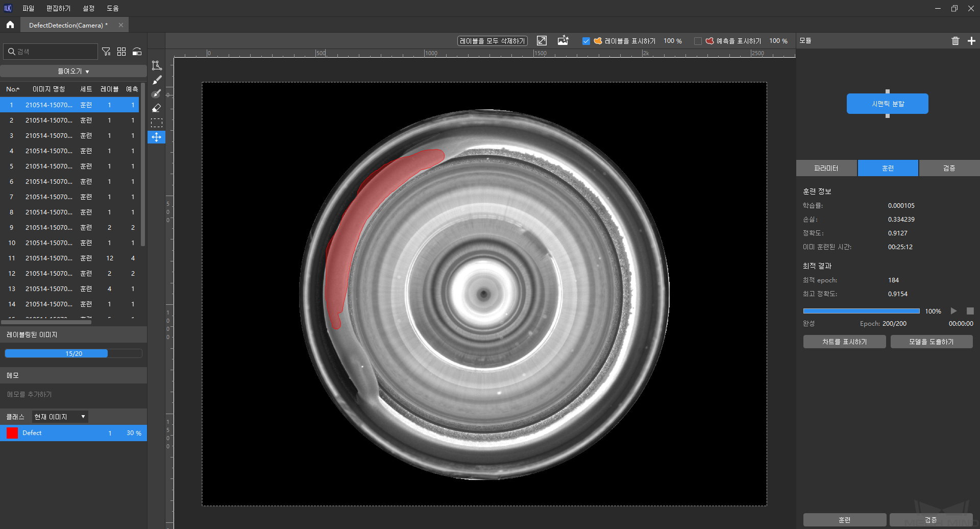The height and width of the screenshot is (529, 980).
Task: Switch to the 검증 tab
Action: coord(949,168)
